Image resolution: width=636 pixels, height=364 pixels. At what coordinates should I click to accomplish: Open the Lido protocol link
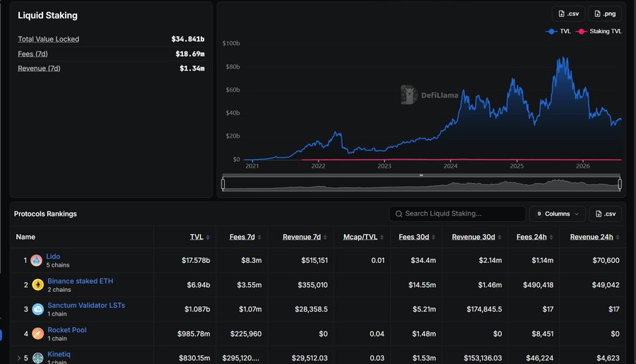(53, 257)
